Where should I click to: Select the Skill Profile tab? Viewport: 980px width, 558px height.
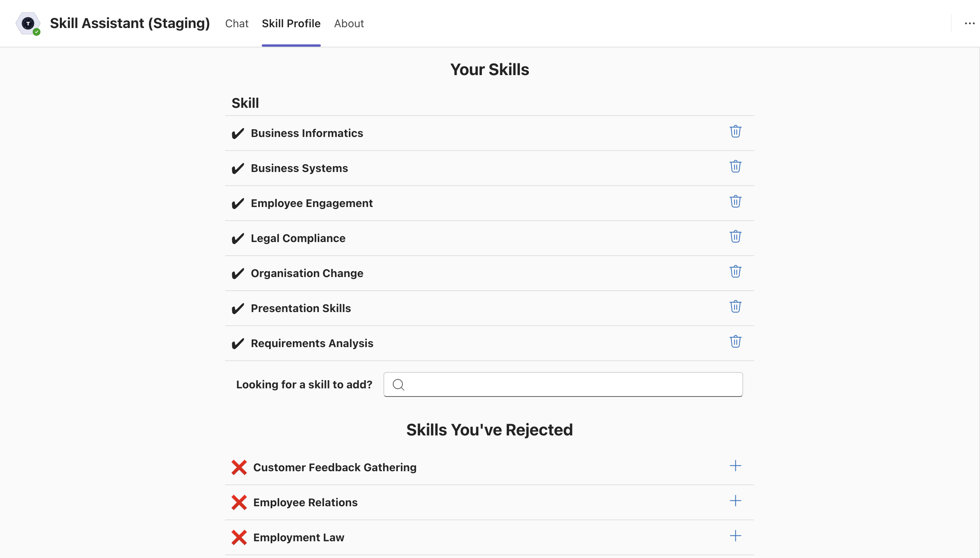[291, 23]
